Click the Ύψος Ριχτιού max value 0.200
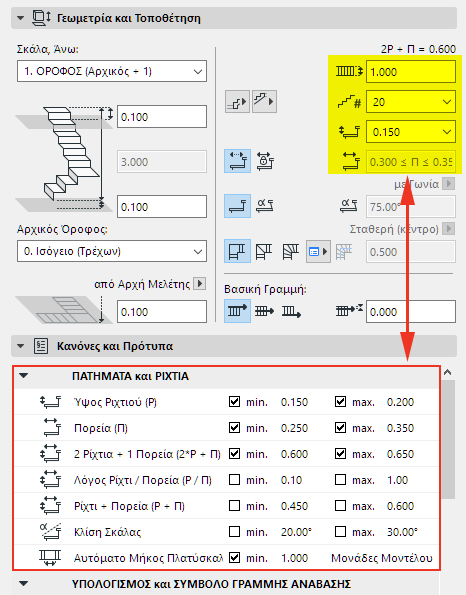This screenshot has height=595, width=466. click(x=400, y=402)
